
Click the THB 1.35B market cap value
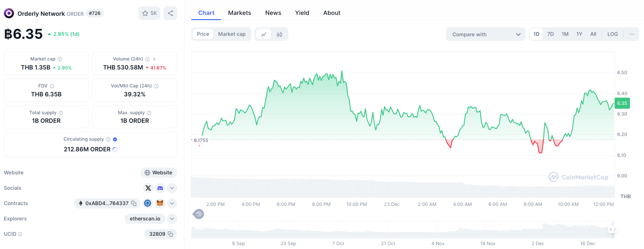[x=36, y=67]
